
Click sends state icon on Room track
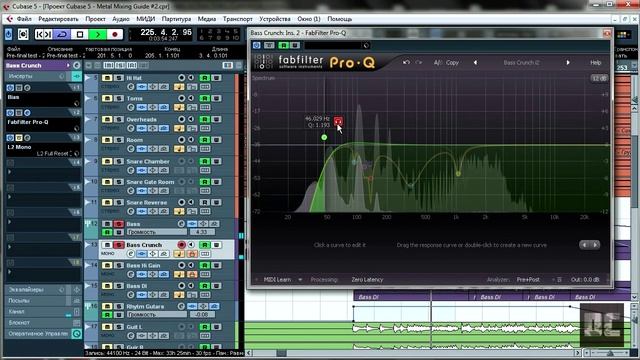[164, 149]
